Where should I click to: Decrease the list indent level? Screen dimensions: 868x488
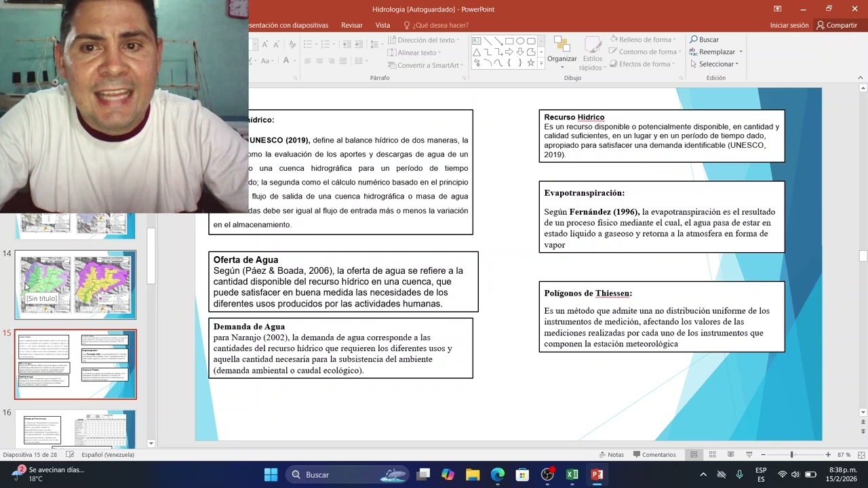pyautogui.click(x=347, y=44)
